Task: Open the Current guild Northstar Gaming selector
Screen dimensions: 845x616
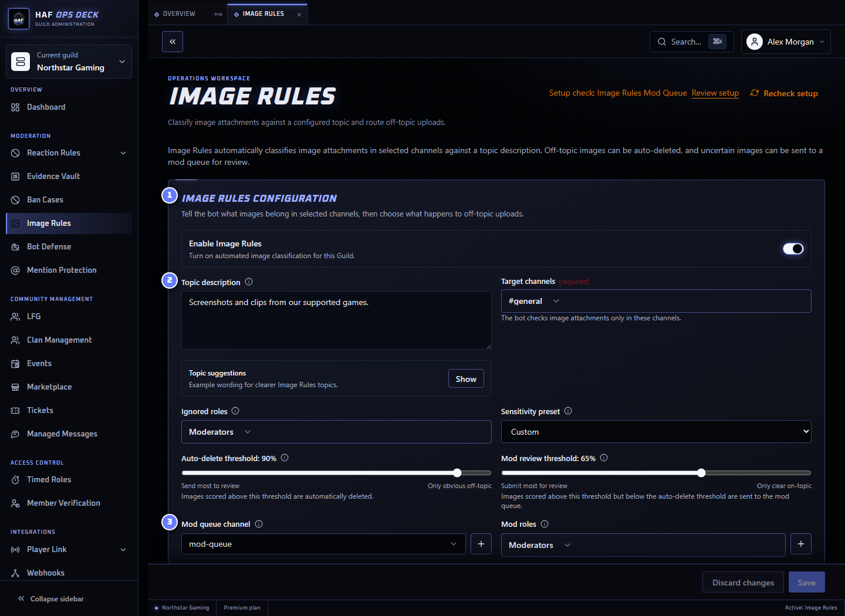Action: pos(69,62)
